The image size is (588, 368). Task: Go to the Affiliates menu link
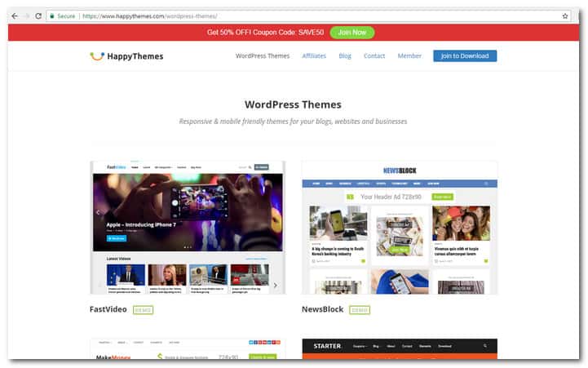(314, 56)
